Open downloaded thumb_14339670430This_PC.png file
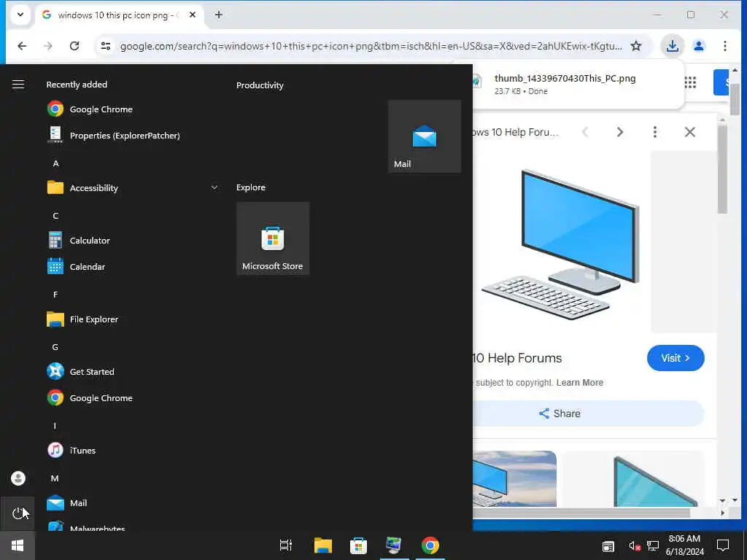Viewport: 747px width, 560px height. [565, 78]
